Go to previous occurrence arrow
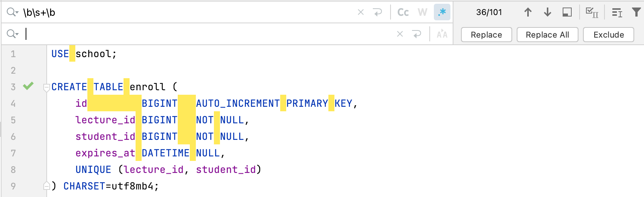This screenshot has width=644, height=197. 528,12
